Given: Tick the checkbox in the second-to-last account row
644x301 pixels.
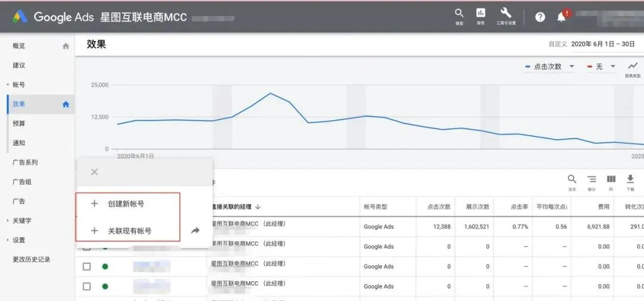Looking at the screenshot, I should pyautogui.click(x=86, y=266).
